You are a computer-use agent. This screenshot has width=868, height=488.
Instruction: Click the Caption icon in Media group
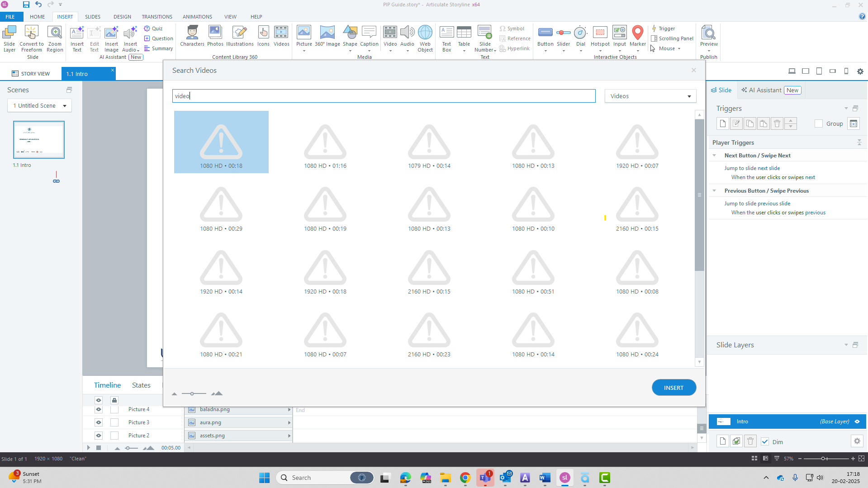click(369, 36)
